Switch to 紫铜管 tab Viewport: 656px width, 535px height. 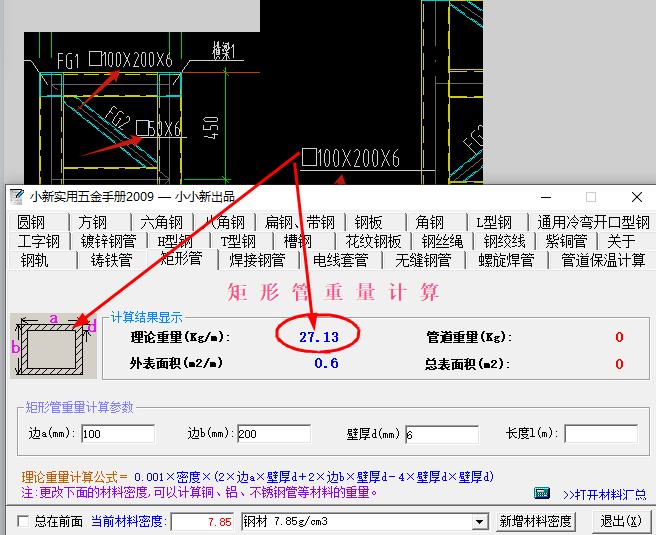tap(566, 241)
